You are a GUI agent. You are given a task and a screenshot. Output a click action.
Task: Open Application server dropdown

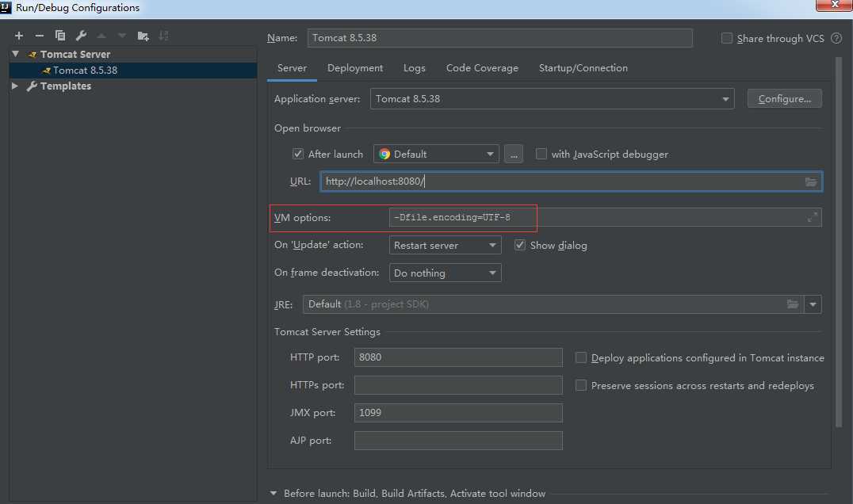tap(553, 99)
